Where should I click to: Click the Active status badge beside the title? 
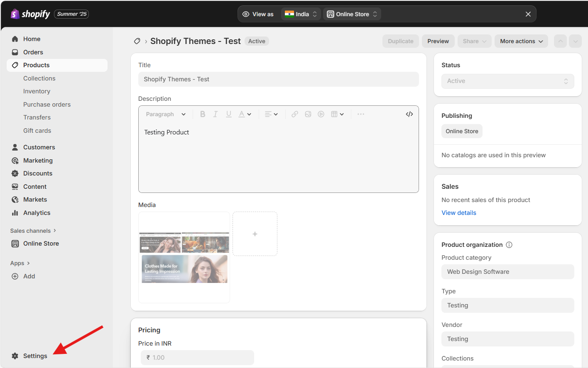click(x=257, y=41)
